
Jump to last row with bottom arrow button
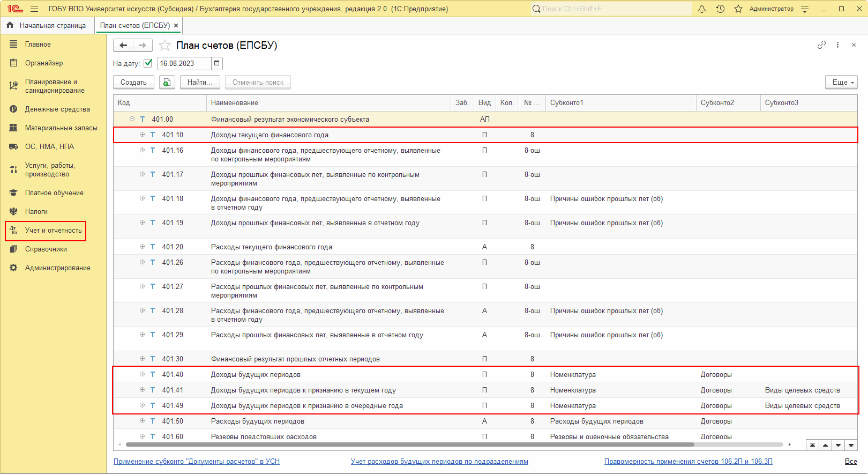pyautogui.click(x=851, y=445)
